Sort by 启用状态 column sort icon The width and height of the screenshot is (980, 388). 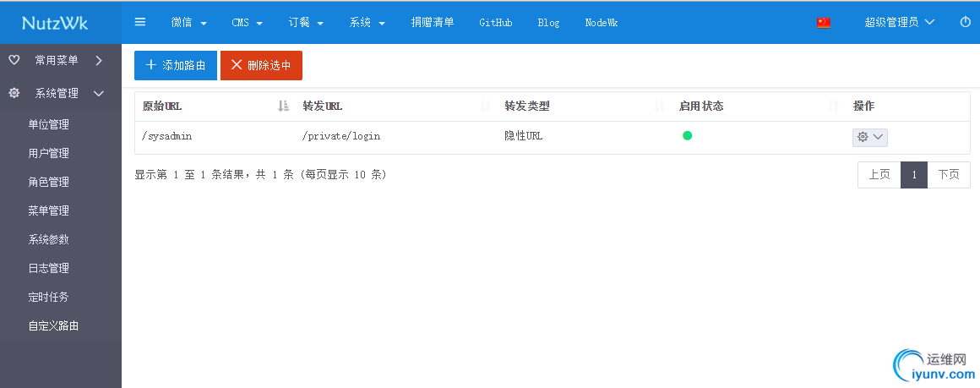coord(833,107)
